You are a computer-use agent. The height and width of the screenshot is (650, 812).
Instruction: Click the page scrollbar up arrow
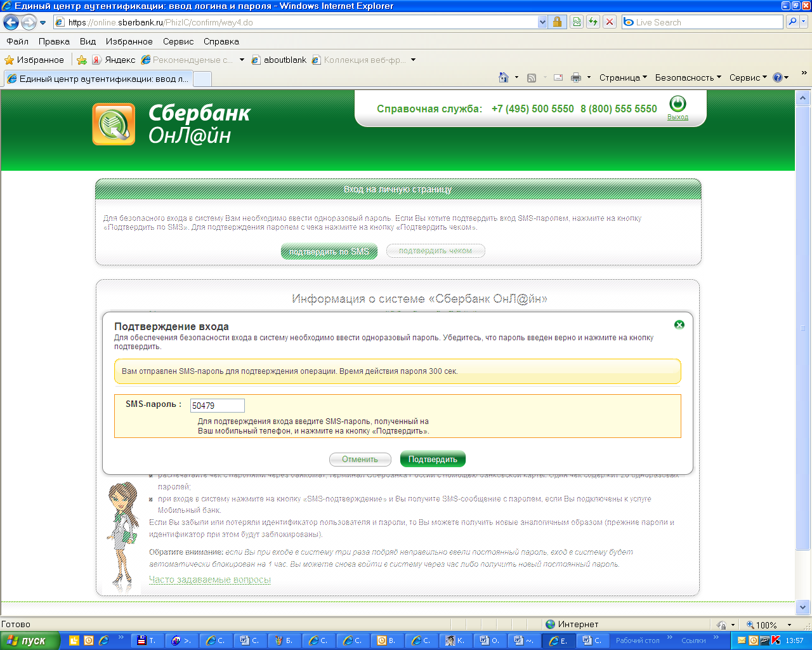click(x=802, y=98)
